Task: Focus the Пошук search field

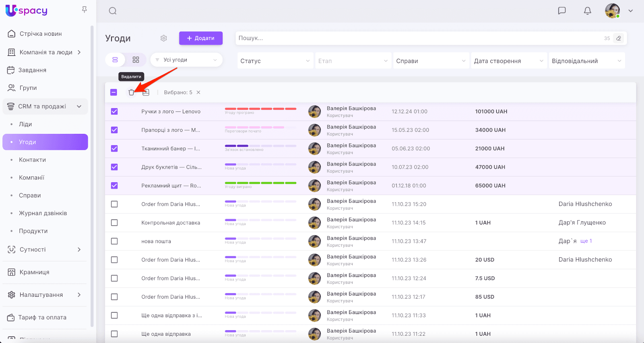Action: tap(419, 38)
